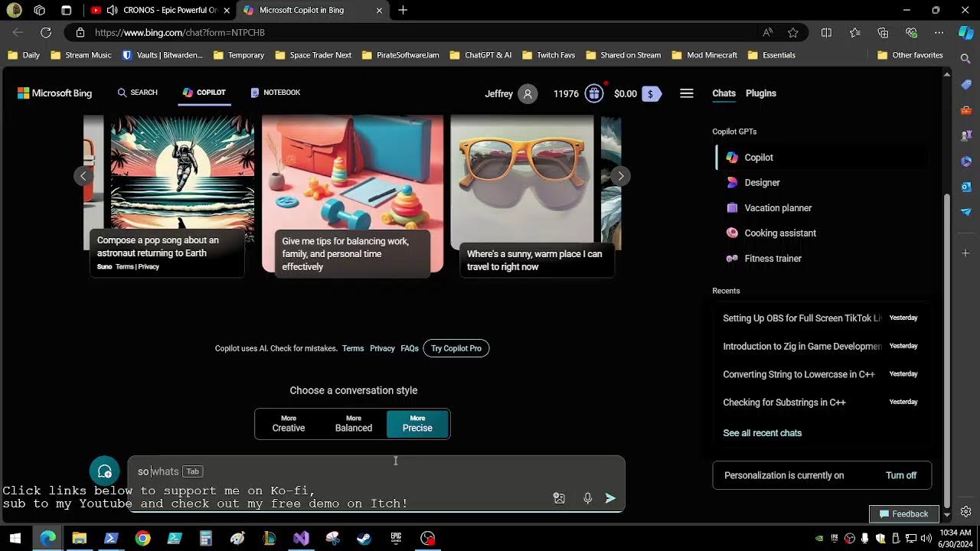Open the Terms link

point(353,348)
